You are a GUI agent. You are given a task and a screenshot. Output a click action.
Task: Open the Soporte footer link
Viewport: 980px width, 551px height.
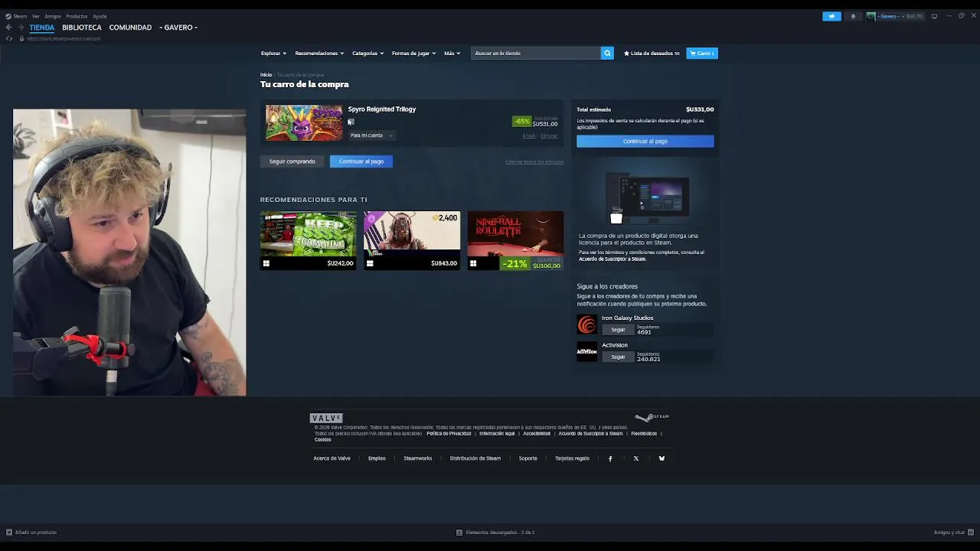(x=528, y=458)
